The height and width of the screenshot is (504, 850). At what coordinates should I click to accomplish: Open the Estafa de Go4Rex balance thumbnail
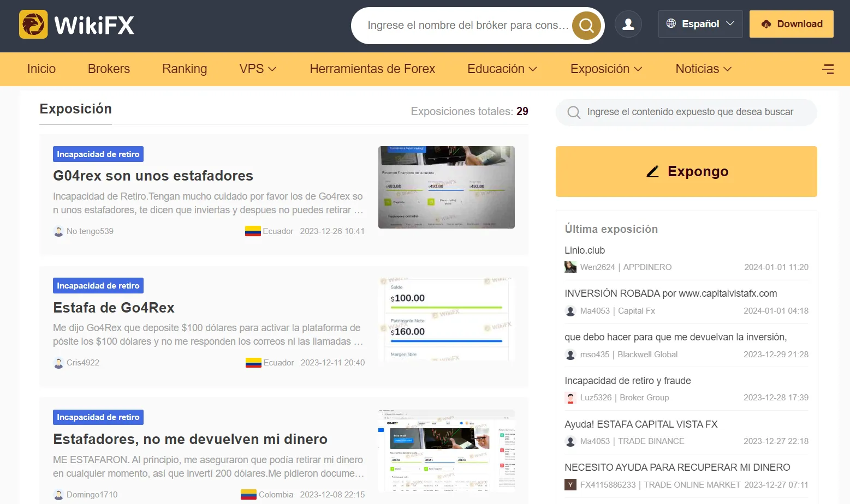click(x=447, y=319)
